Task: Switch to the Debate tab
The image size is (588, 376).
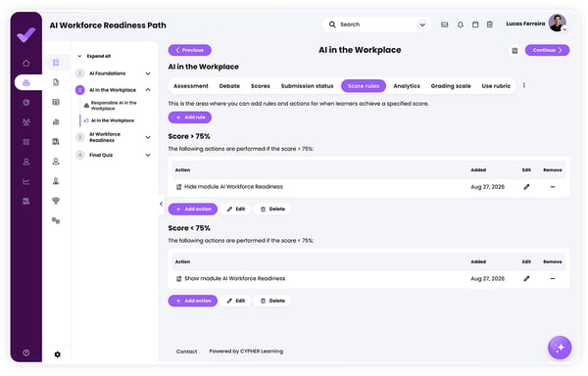Action: (x=229, y=86)
